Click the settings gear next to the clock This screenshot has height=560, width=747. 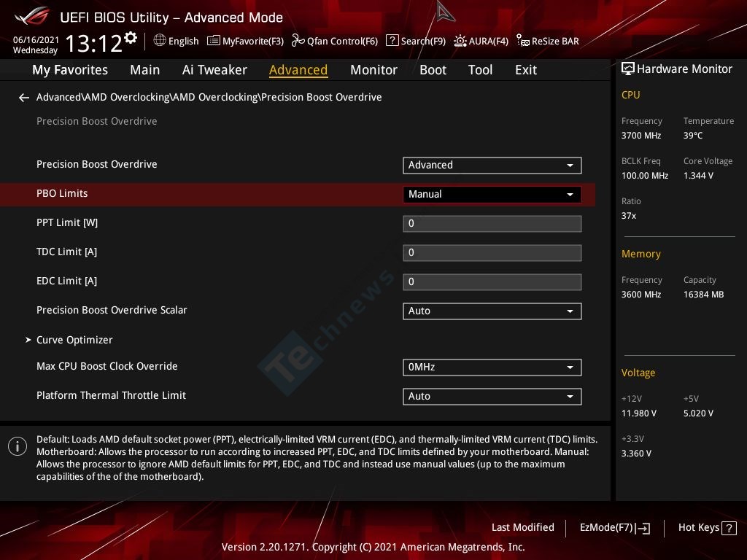pos(131,38)
